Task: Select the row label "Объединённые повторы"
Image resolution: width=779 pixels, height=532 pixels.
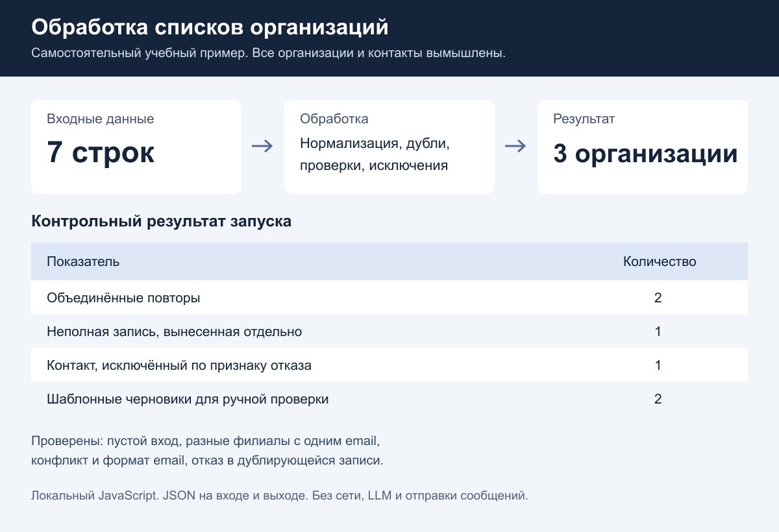Action: (x=123, y=298)
